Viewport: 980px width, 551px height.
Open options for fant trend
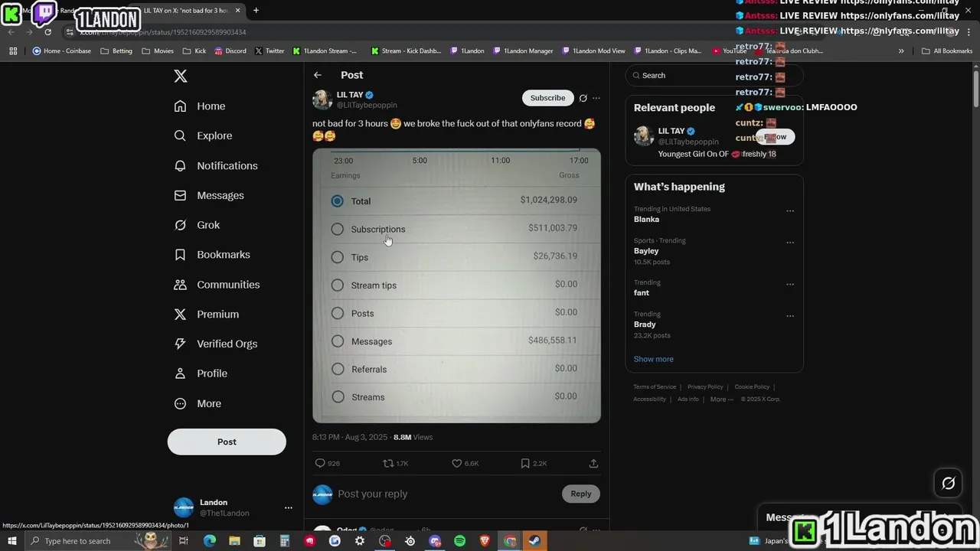pos(790,285)
